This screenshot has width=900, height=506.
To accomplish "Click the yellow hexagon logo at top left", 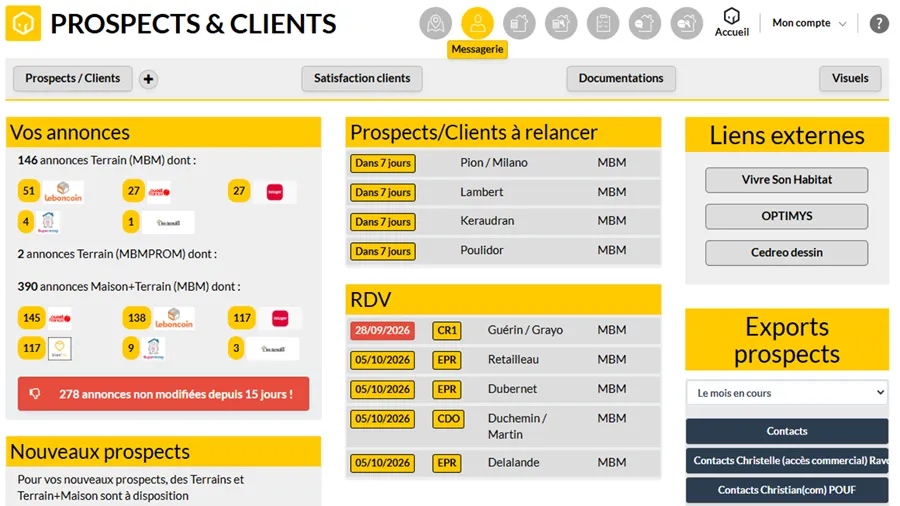I will [24, 24].
